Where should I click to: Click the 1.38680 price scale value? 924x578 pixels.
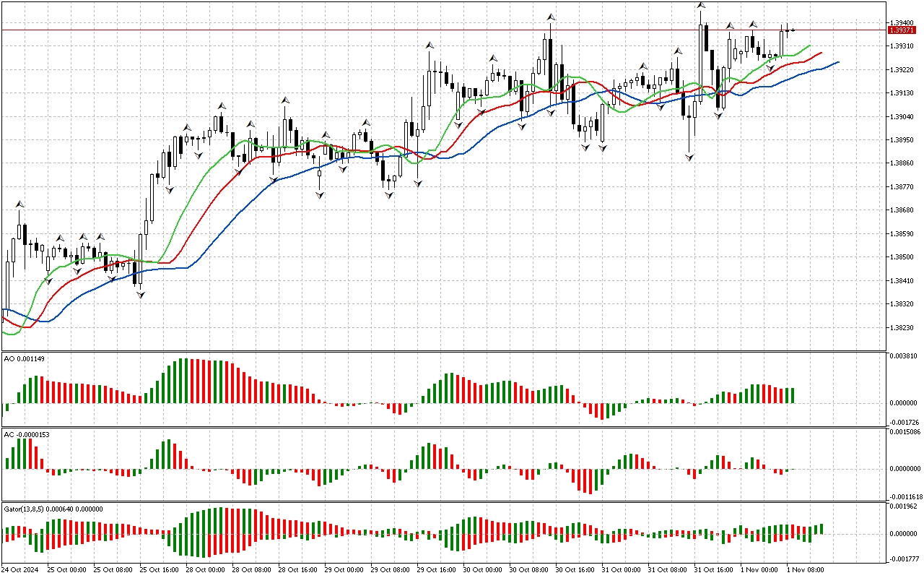pyautogui.click(x=903, y=210)
